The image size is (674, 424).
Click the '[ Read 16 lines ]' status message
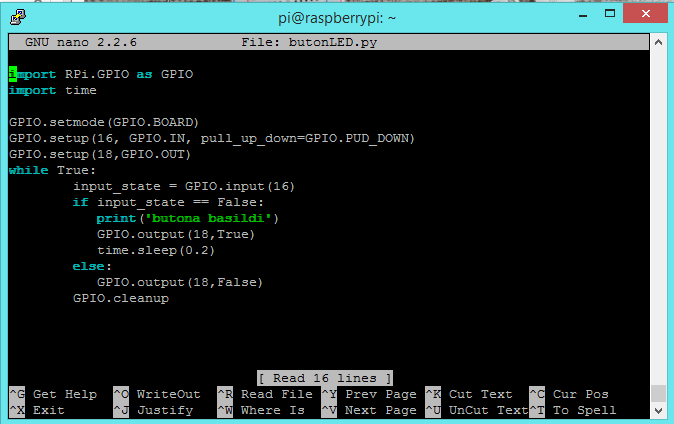pyautogui.click(x=325, y=378)
